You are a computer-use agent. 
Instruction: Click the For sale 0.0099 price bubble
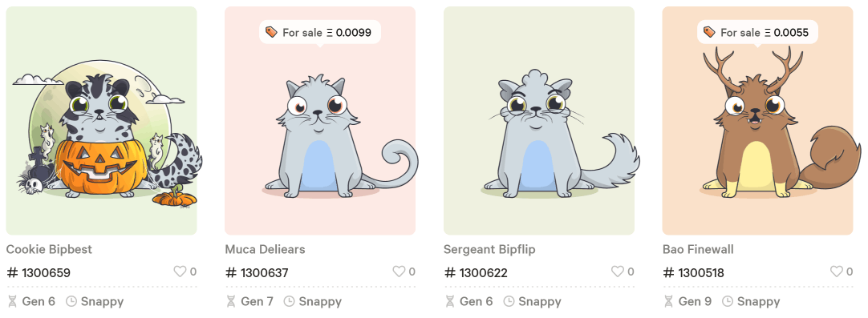[x=320, y=33]
